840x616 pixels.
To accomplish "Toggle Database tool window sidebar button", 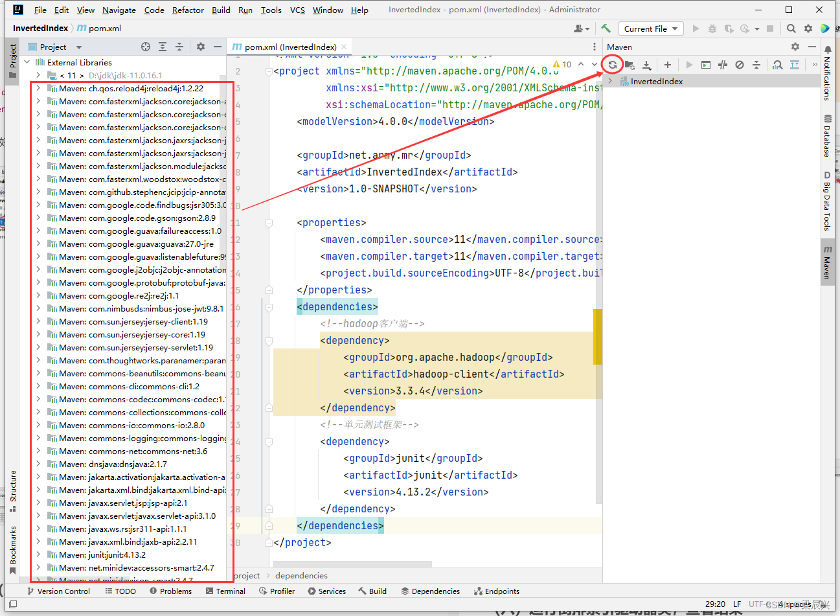I will [x=827, y=135].
